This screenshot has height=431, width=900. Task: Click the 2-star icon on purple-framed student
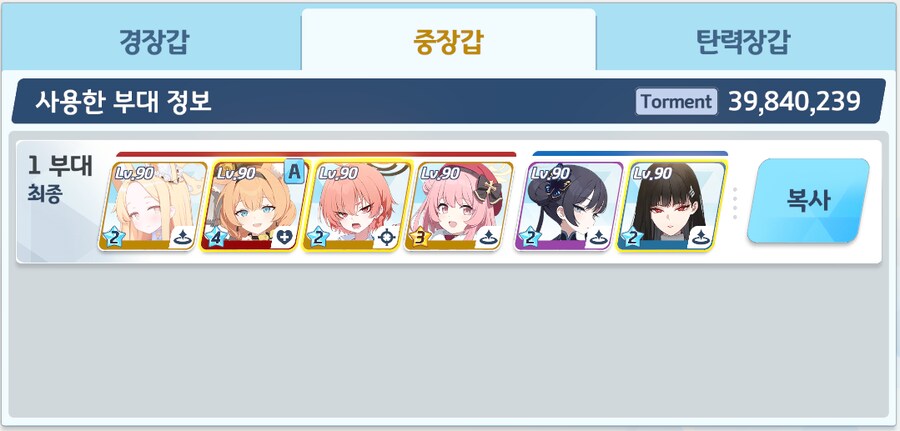click(529, 238)
